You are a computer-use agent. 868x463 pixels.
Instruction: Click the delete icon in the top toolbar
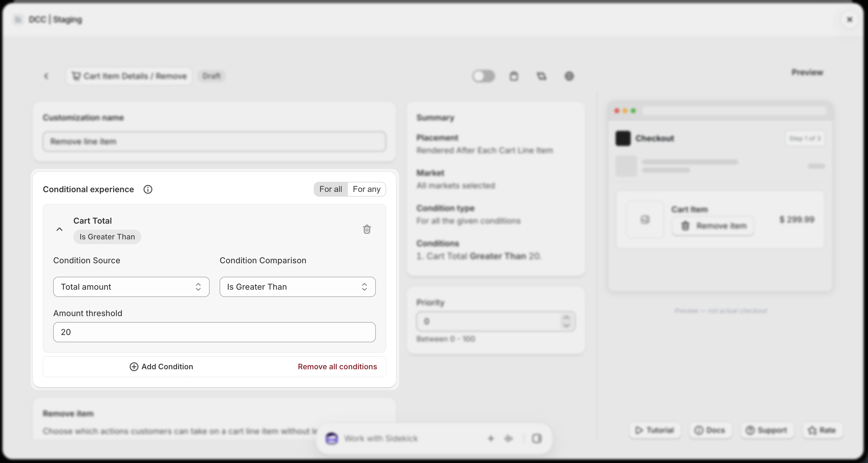[x=514, y=76]
